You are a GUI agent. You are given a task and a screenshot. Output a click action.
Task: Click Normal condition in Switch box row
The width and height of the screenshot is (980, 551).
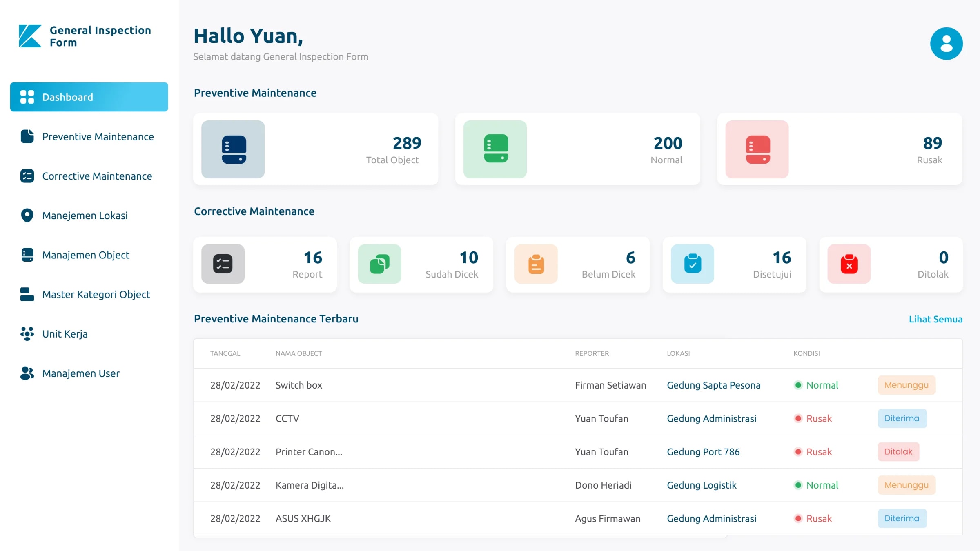pos(816,385)
